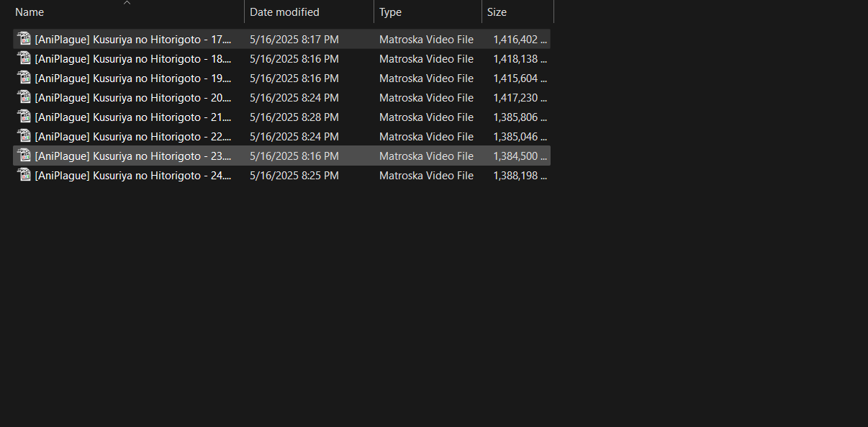This screenshot has height=427, width=868.
Task: Click the file icon for Kusuriya no Hitorigoto - 18
Action: [24, 58]
